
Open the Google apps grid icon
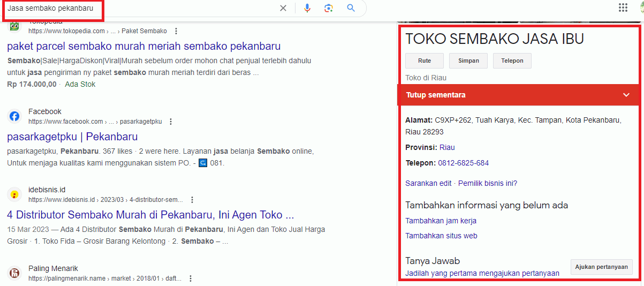pyautogui.click(x=623, y=7)
